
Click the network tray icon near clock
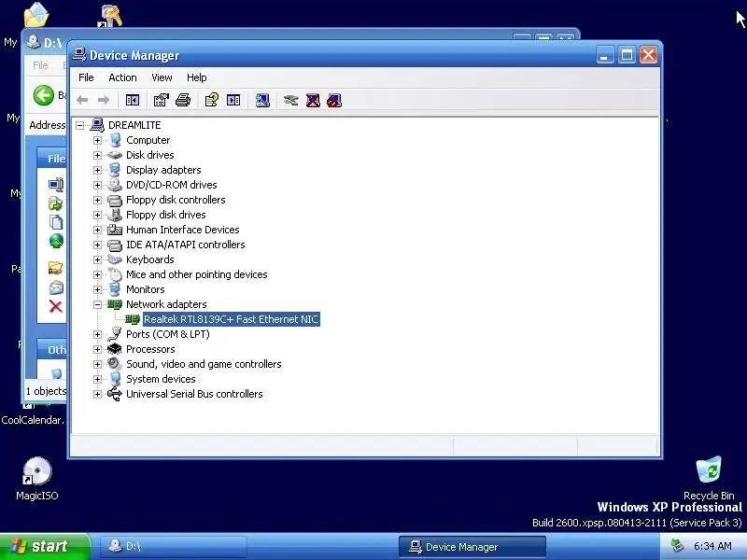[677, 546]
